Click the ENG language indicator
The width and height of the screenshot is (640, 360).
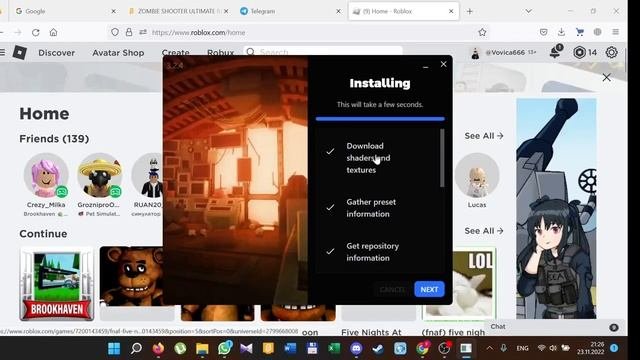pos(522,348)
